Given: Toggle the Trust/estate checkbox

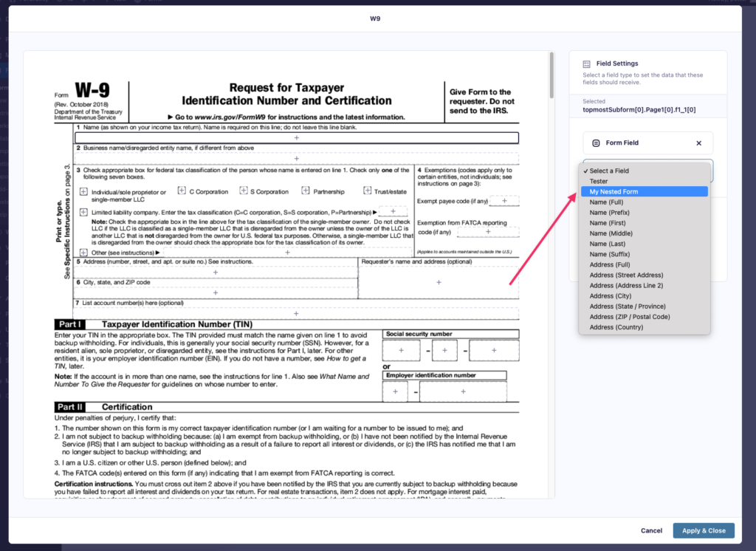Looking at the screenshot, I should 367,191.
